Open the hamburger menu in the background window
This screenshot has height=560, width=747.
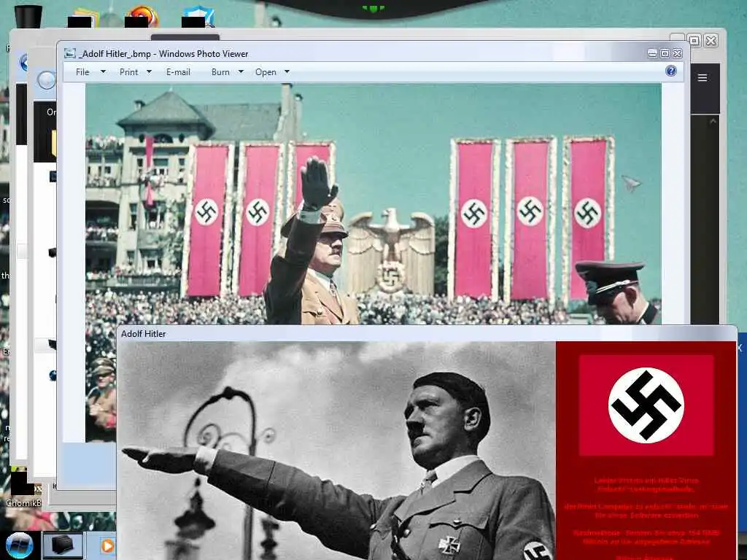tap(703, 77)
